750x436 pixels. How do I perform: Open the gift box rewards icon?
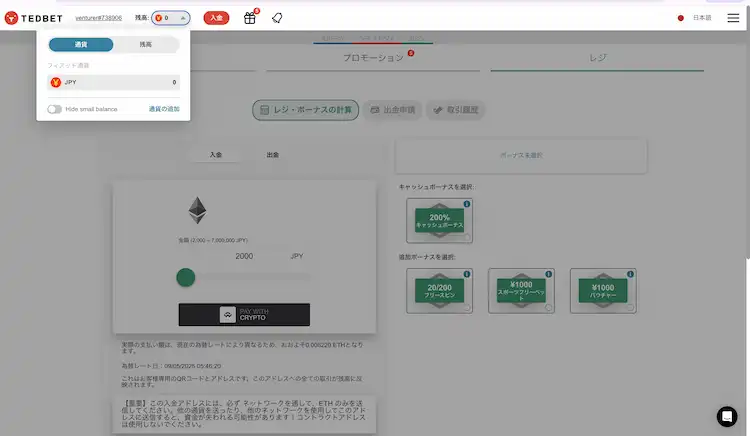(250, 18)
